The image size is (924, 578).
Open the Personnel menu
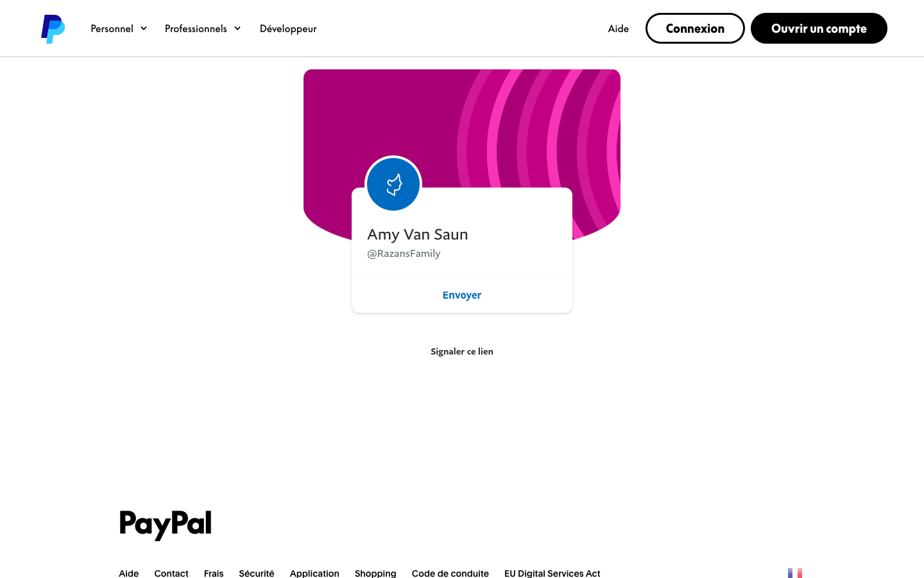pos(112,28)
